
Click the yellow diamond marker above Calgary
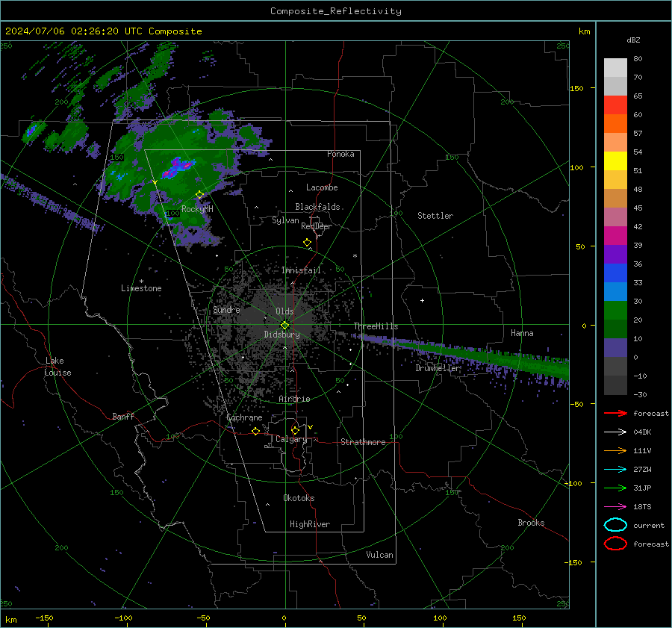click(x=295, y=430)
